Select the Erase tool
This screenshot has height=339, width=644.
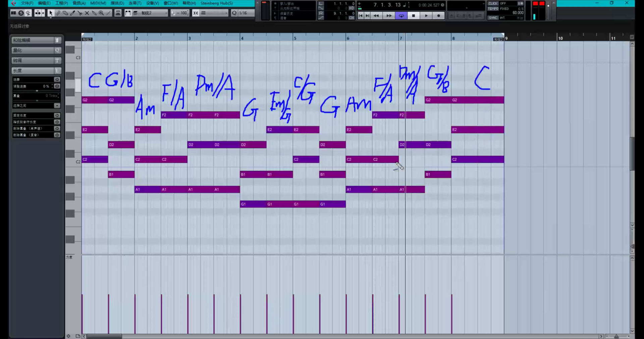click(65, 13)
